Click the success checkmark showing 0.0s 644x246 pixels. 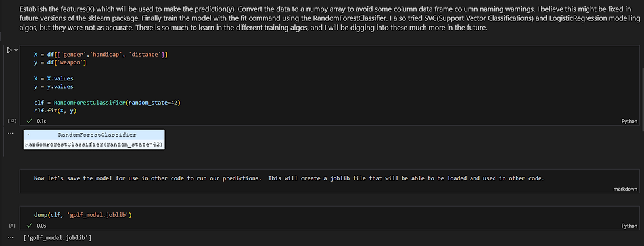pos(29,226)
